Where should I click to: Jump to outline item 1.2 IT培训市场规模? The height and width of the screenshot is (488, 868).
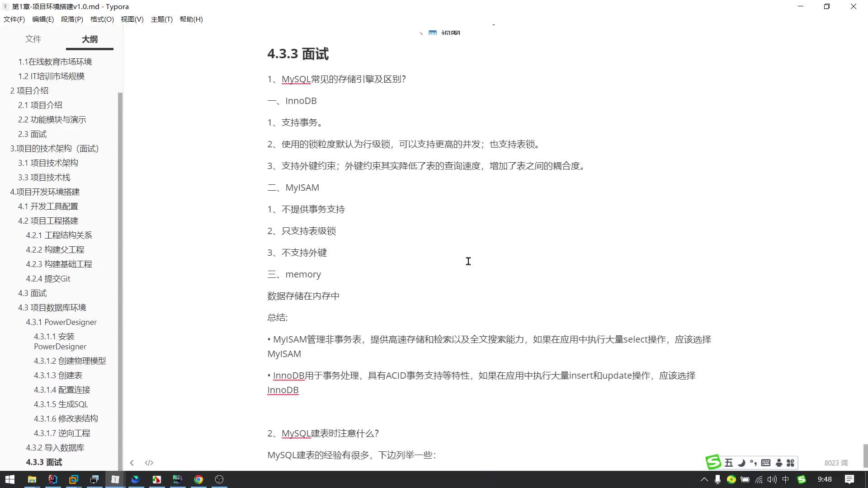point(51,76)
